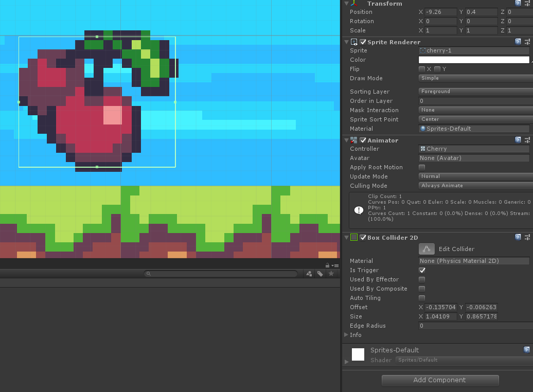Click the Scale Y field
The image size is (533, 392).
tap(482, 30)
